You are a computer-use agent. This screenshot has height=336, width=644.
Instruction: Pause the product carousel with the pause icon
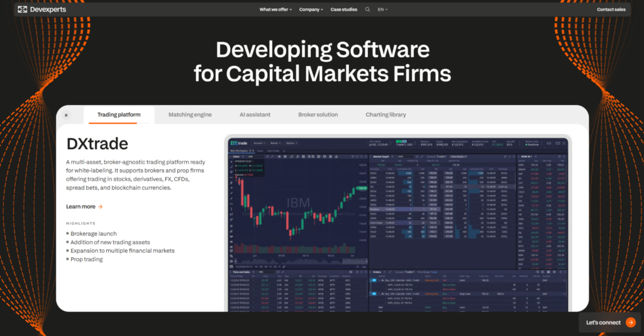tap(66, 115)
